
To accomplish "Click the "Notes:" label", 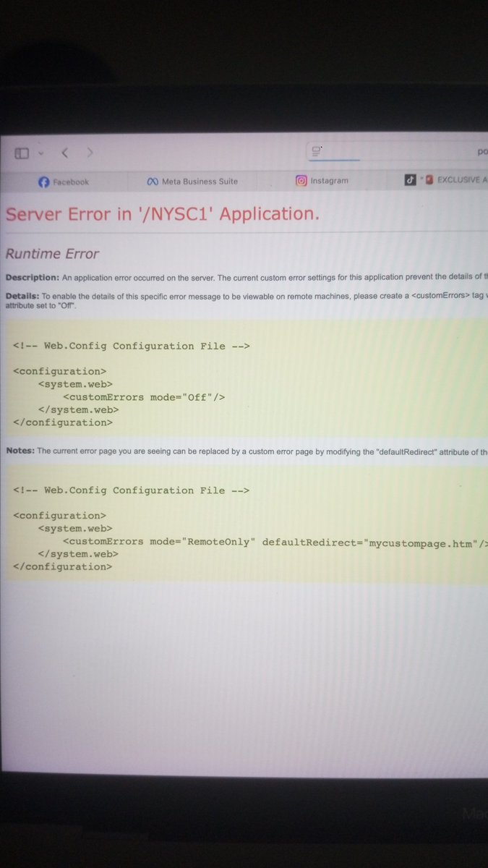I will 20,451.
